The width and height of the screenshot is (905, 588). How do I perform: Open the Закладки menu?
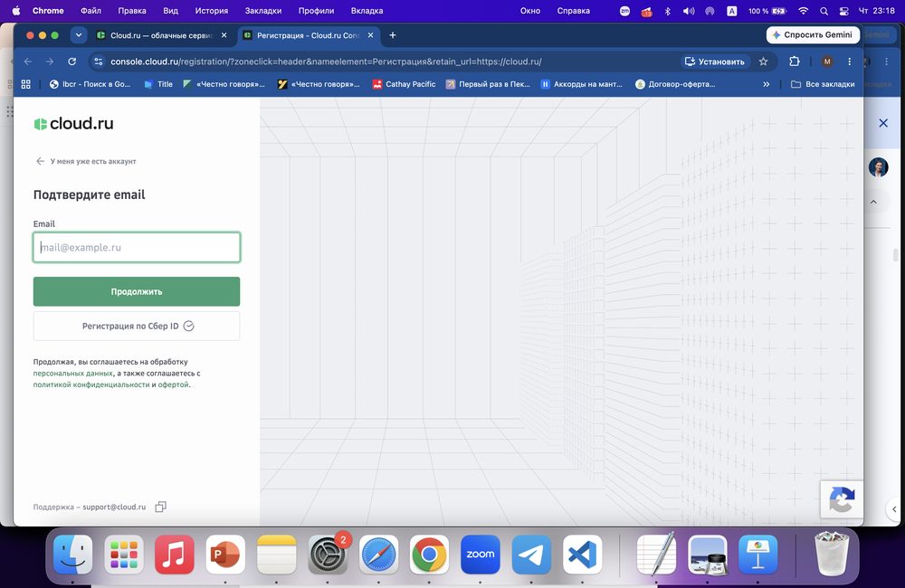[263, 11]
